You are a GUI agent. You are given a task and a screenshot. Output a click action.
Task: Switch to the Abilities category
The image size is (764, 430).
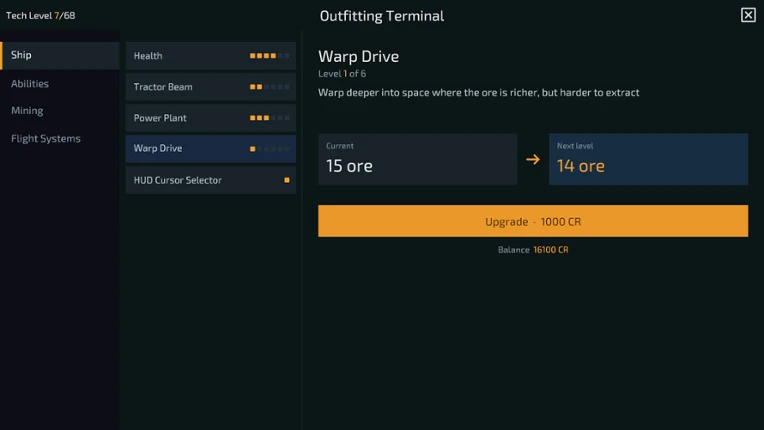pyautogui.click(x=30, y=84)
